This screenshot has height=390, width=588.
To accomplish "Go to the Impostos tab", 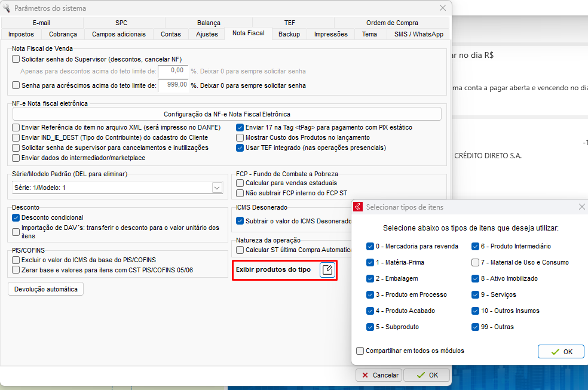I will [21, 34].
